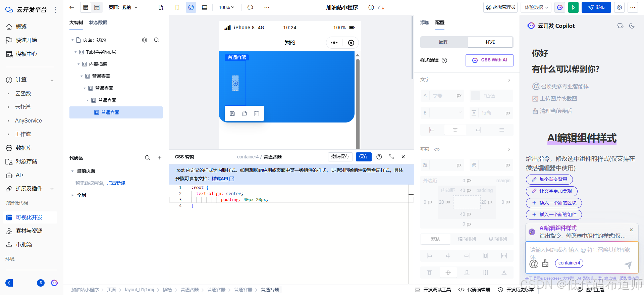
Task: Publish the app with 发布 button
Action: point(596,7)
